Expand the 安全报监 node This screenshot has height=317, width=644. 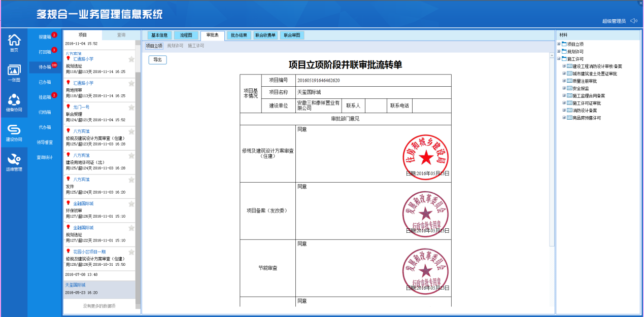click(564, 88)
